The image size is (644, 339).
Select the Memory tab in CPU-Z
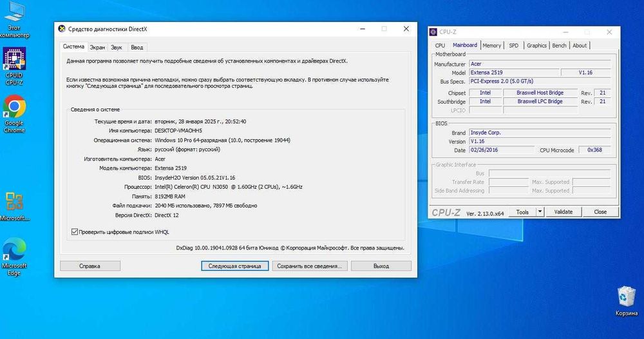(491, 46)
